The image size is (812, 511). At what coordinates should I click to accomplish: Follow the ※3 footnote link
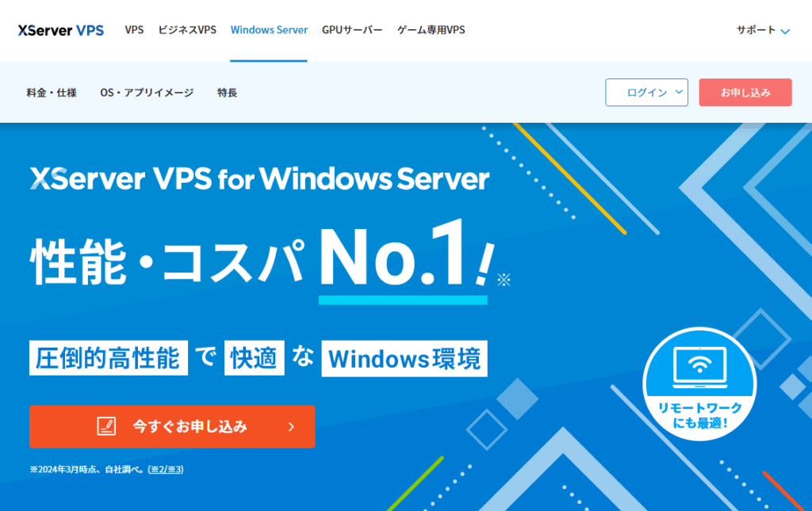[175, 469]
